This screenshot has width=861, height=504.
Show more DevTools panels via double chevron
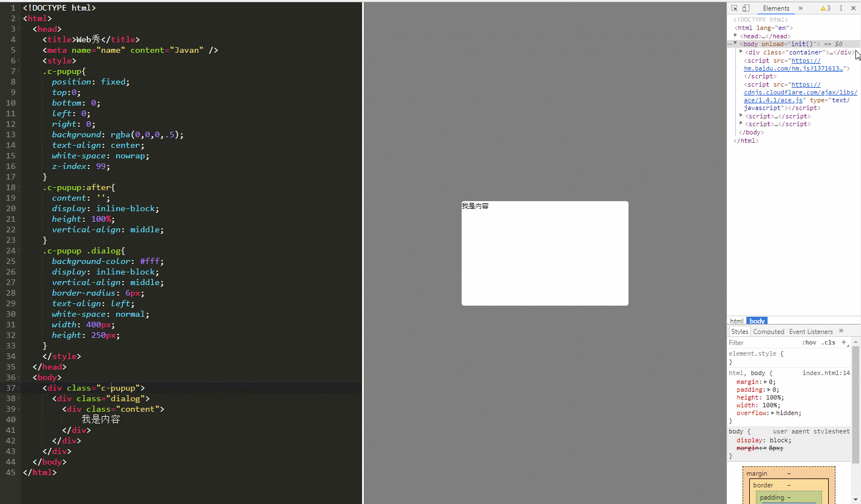[800, 8]
